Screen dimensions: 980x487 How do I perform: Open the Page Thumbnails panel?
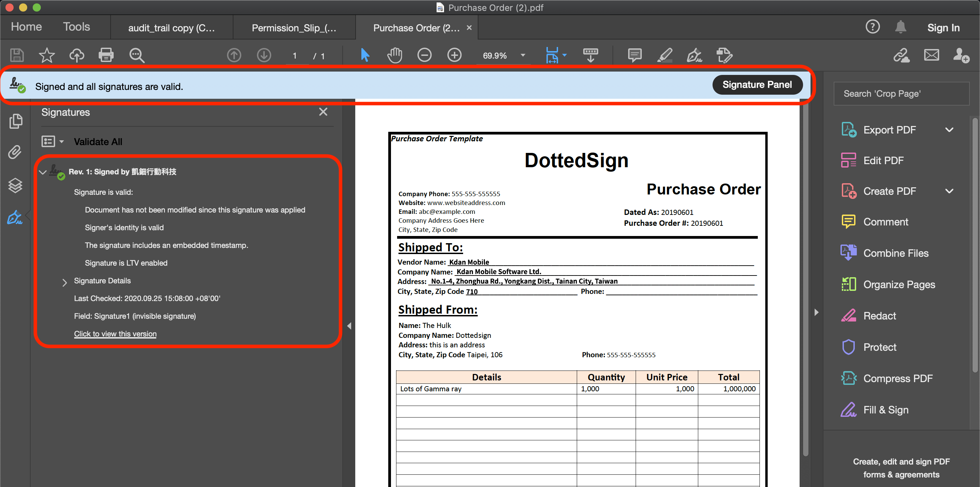pos(15,121)
